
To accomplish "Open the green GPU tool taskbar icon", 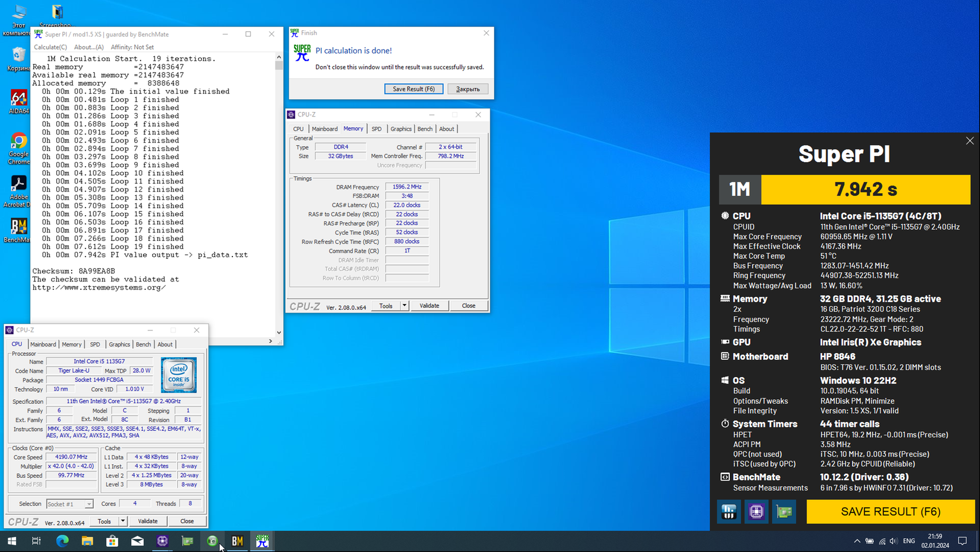I will coord(187,541).
